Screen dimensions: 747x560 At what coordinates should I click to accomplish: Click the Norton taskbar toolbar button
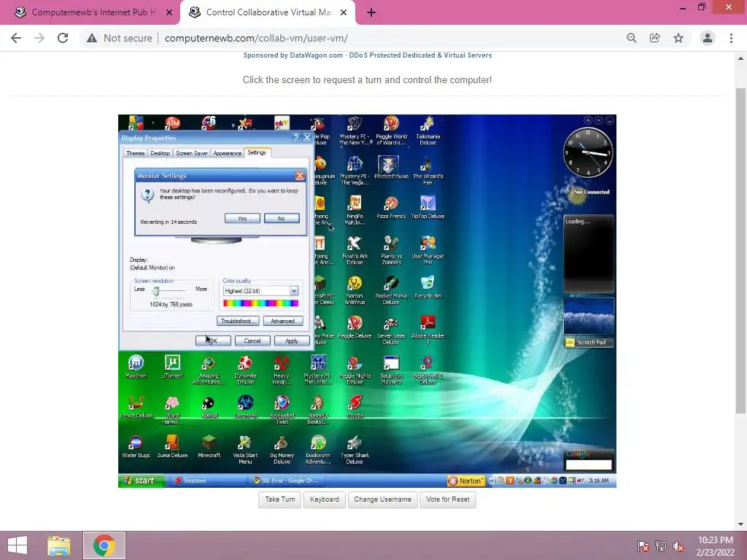[466, 481]
